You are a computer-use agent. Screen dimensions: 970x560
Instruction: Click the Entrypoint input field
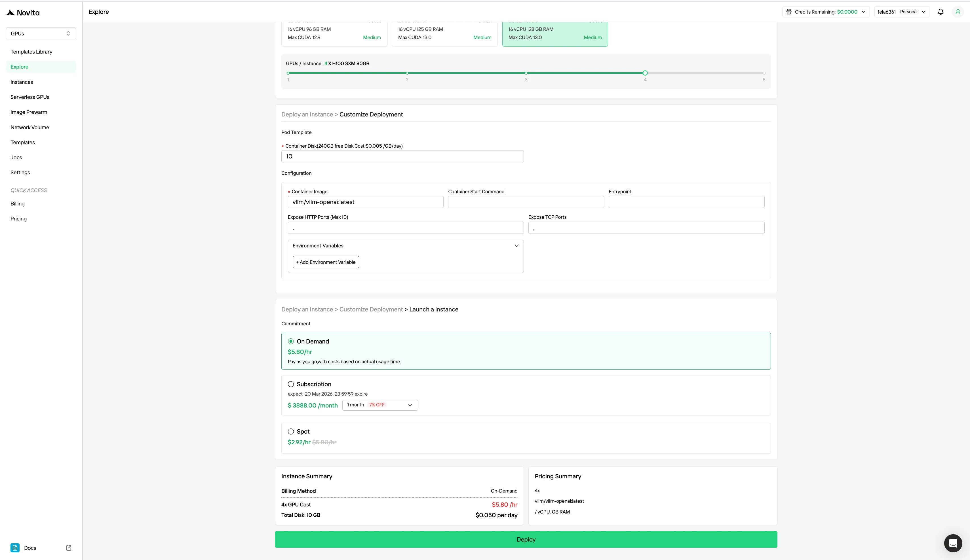(x=686, y=202)
